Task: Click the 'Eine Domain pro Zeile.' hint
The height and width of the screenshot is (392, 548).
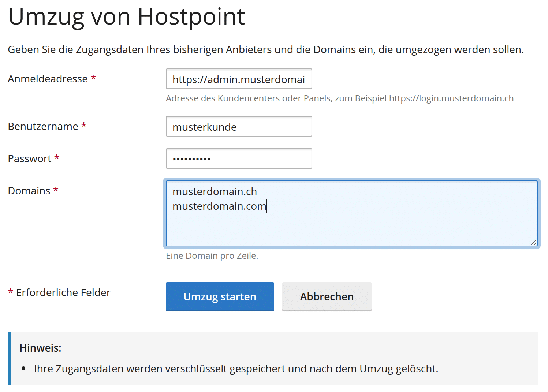Action: (212, 255)
